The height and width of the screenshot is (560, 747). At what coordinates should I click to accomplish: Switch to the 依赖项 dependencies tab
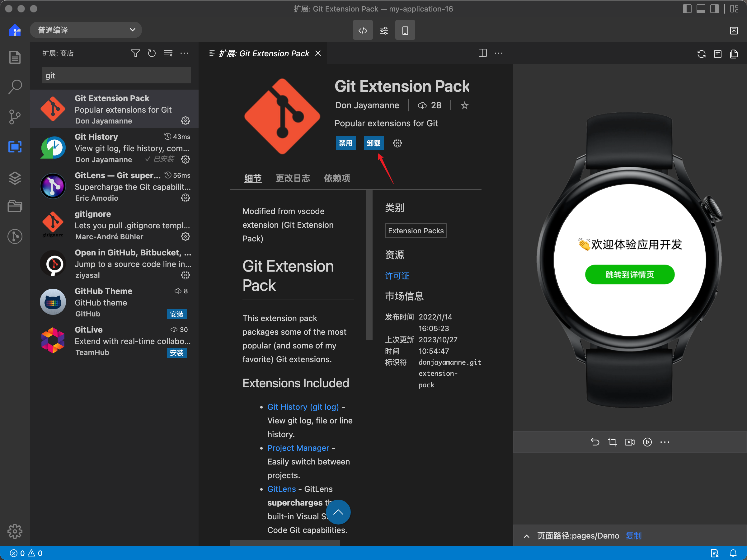pos(337,178)
